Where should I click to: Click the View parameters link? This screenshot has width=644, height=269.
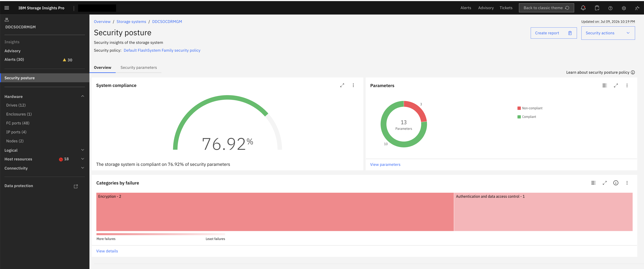(x=385, y=164)
